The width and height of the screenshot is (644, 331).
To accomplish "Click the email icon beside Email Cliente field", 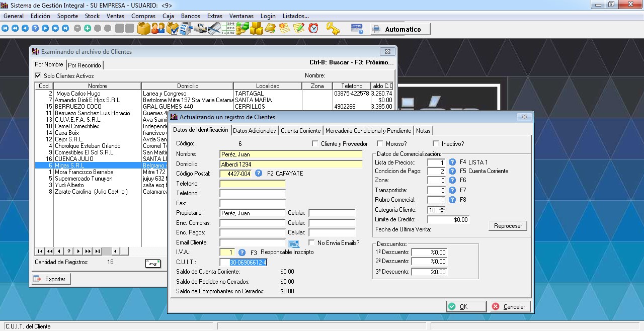I will click(294, 243).
